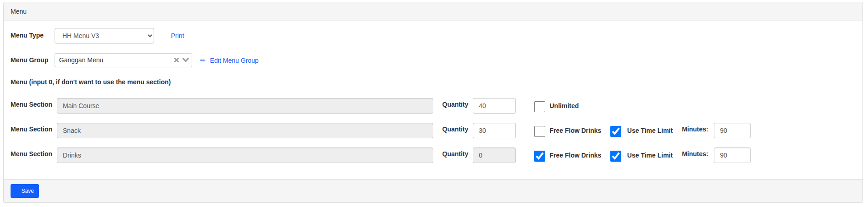Clear the Ganggan Menu selection with X

click(x=177, y=60)
